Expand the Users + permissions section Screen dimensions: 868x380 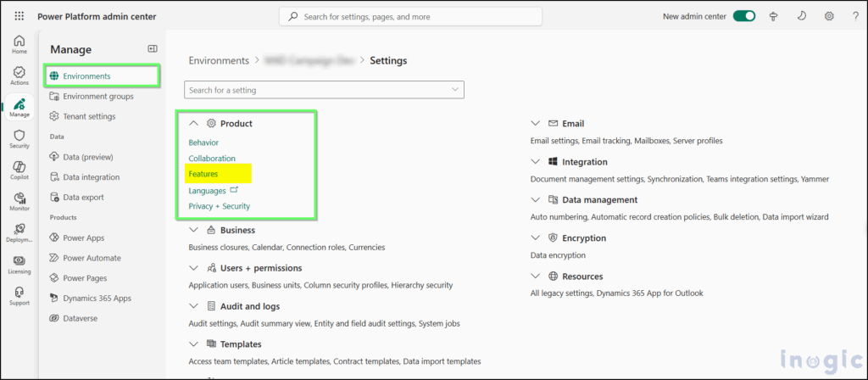pos(193,268)
